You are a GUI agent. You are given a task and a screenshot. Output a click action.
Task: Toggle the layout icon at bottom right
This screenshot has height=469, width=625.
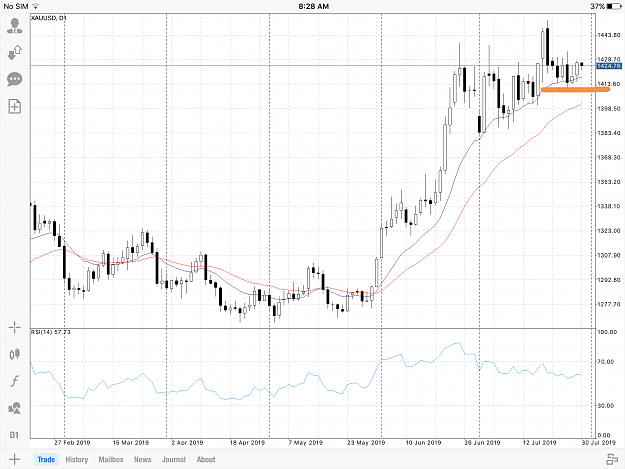click(x=612, y=459)
